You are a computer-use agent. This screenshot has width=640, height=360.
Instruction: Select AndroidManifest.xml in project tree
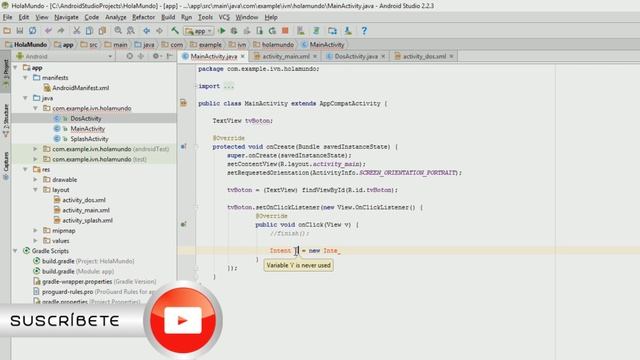80,88
